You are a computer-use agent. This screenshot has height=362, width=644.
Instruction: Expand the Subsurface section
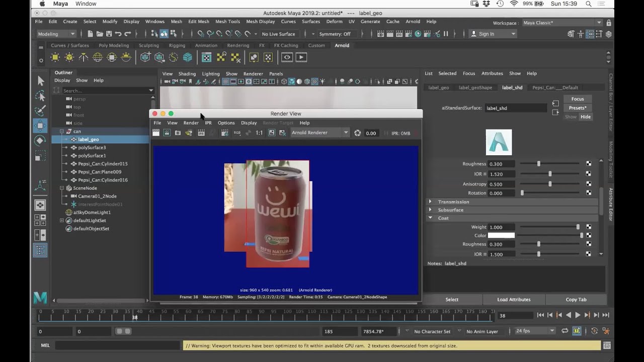[x=430, y=210]
